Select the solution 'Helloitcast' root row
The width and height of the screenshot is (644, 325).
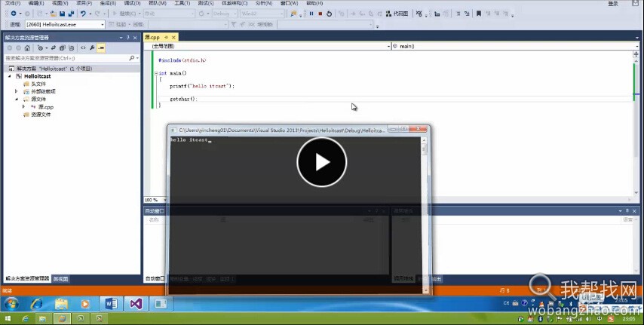coord(72,69)
